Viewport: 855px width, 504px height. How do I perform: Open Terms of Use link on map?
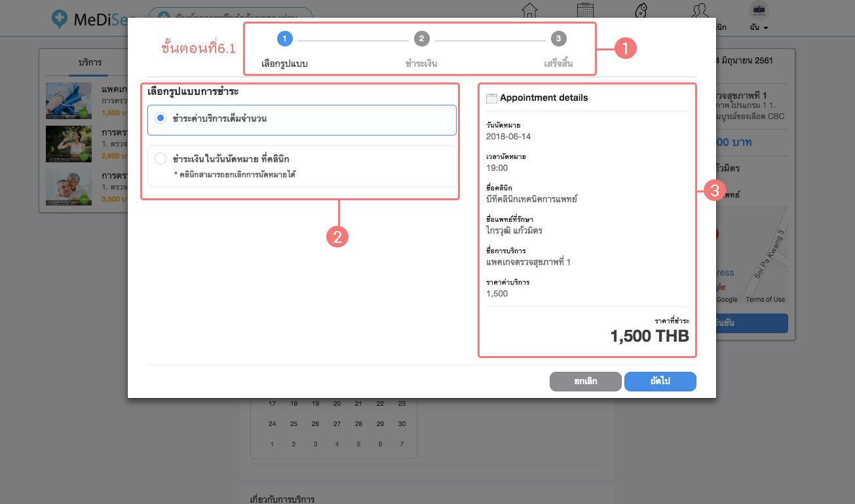click(x=765, y=299)
